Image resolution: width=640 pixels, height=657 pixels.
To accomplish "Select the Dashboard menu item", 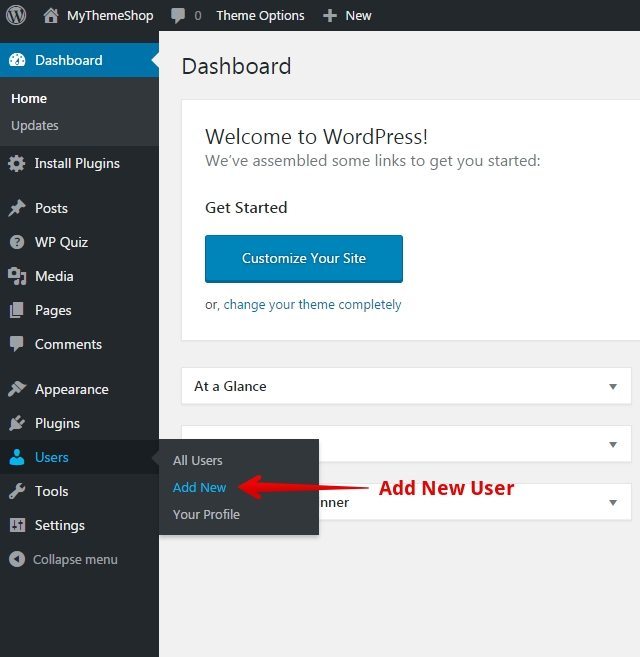I will (79, 60).
